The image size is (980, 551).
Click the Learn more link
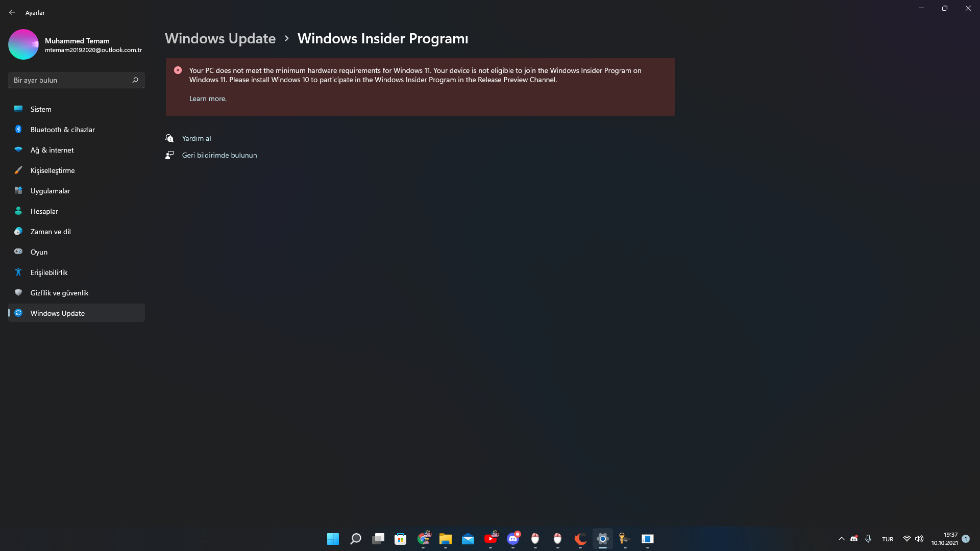[x=208, y=98]
